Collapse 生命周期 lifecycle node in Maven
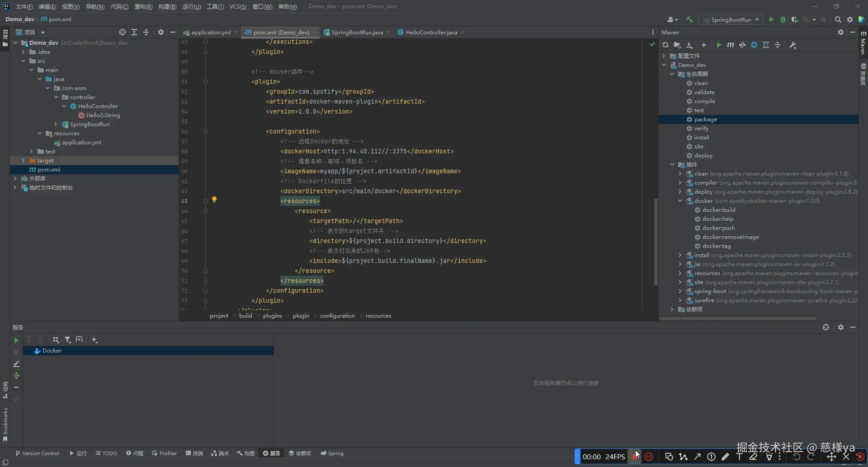Screen dimensions: 868x467 click(x=672, y=74)
